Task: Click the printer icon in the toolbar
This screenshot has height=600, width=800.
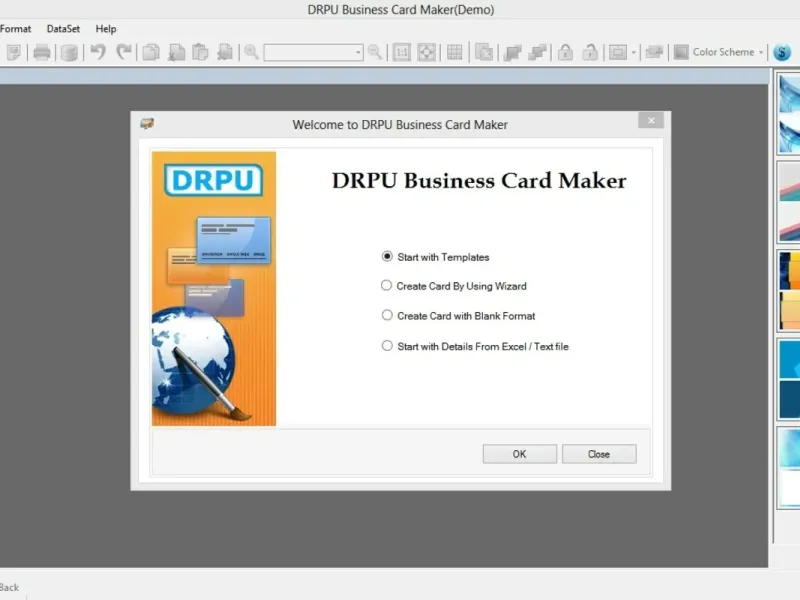Action: 41,52
